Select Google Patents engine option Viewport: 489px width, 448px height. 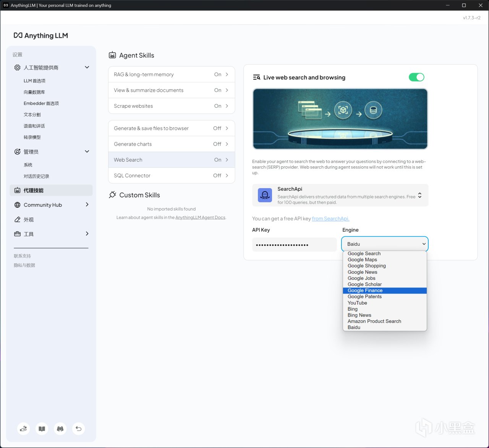click(x=385, y=297)
